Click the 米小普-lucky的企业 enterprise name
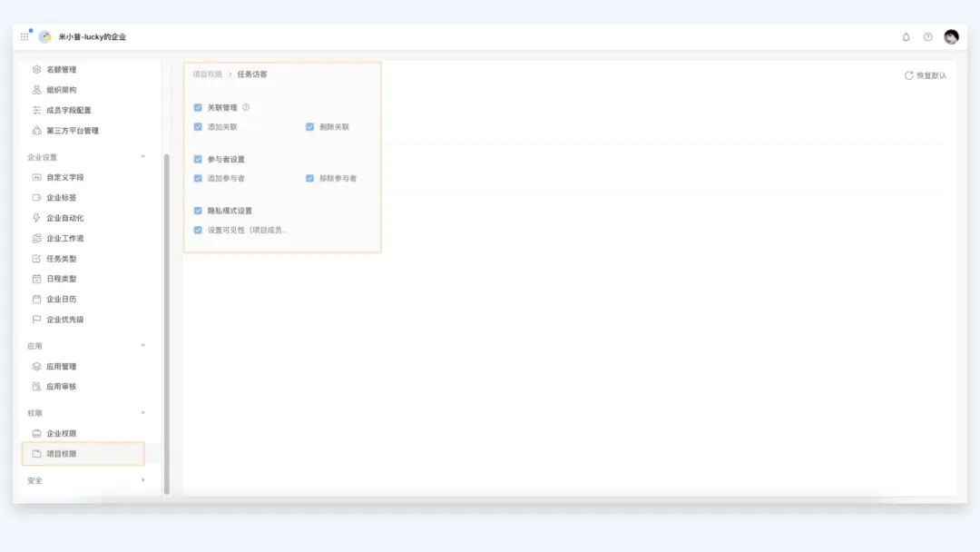This screenshot has height=552, width=980. click(x=93, y=37)
